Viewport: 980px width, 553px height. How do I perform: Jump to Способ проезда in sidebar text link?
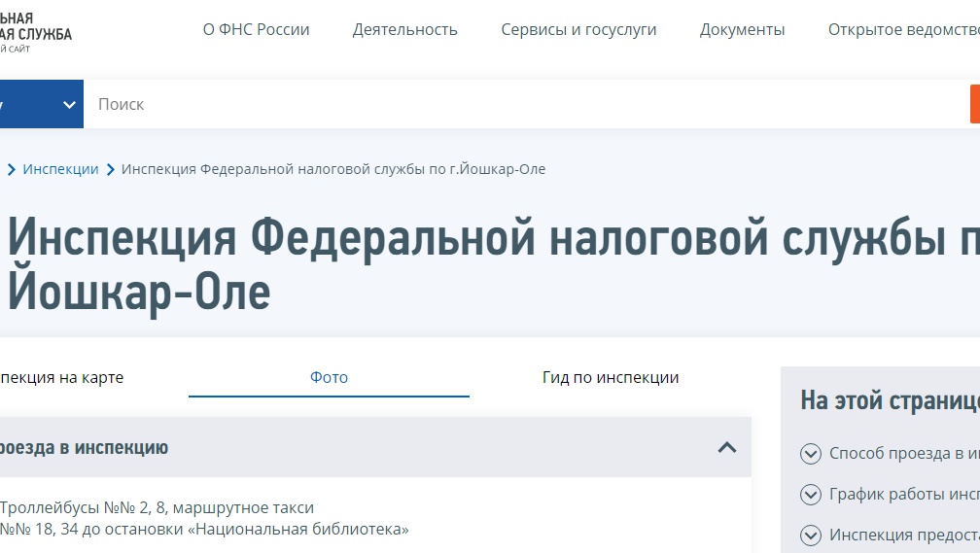coord(902,453)
